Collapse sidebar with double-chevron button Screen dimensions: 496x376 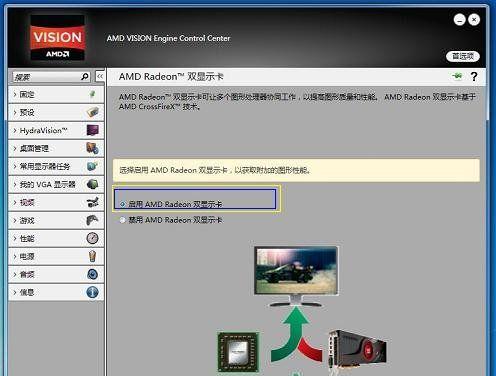(x=100, y=77)
